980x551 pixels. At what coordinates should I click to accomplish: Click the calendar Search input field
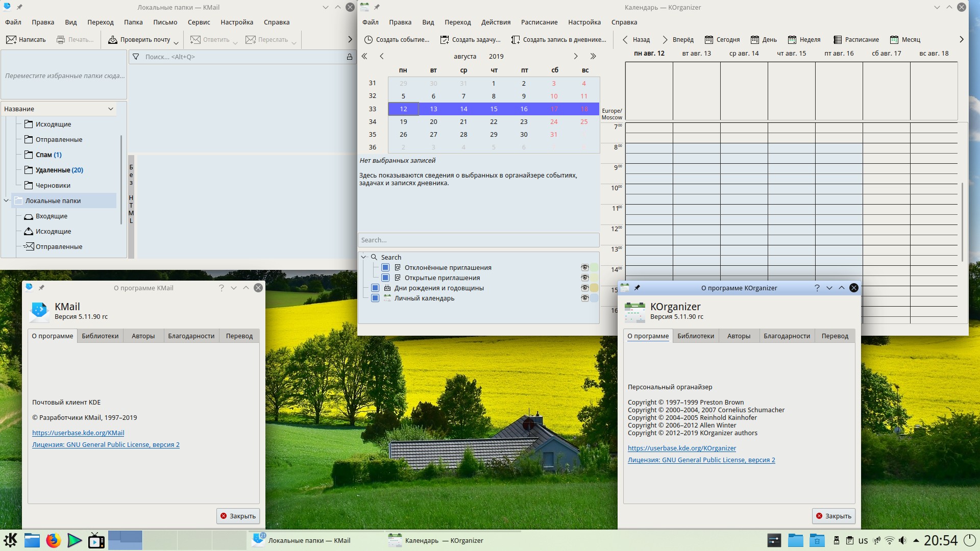coord(478,240)
